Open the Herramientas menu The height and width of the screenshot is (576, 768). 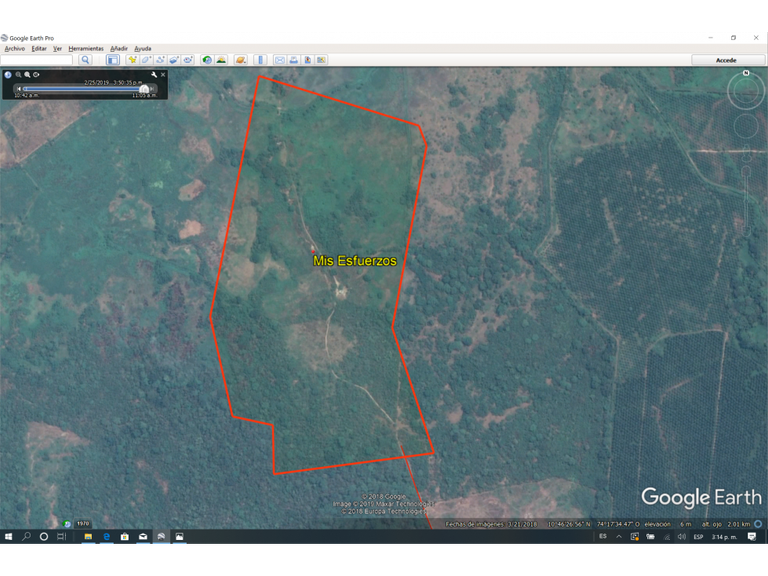tap(86, 48)
